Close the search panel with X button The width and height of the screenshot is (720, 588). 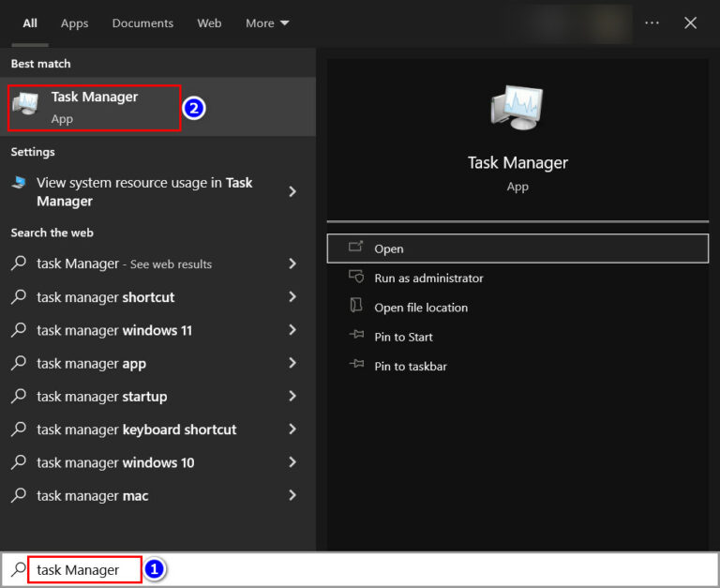pyautogui.click(x=691, y=23)
